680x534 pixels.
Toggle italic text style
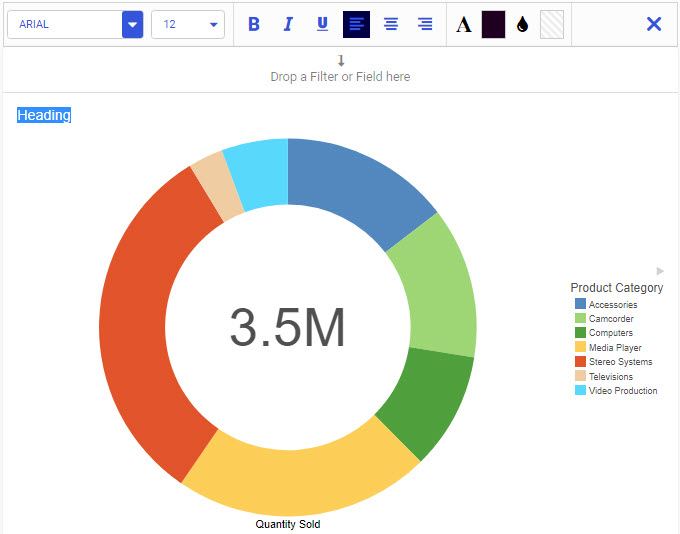click(x=288, y=24)
